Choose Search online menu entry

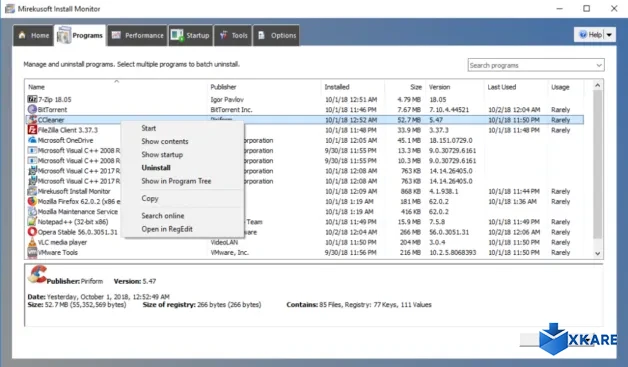pyautogui.click(x=163, y=216)
